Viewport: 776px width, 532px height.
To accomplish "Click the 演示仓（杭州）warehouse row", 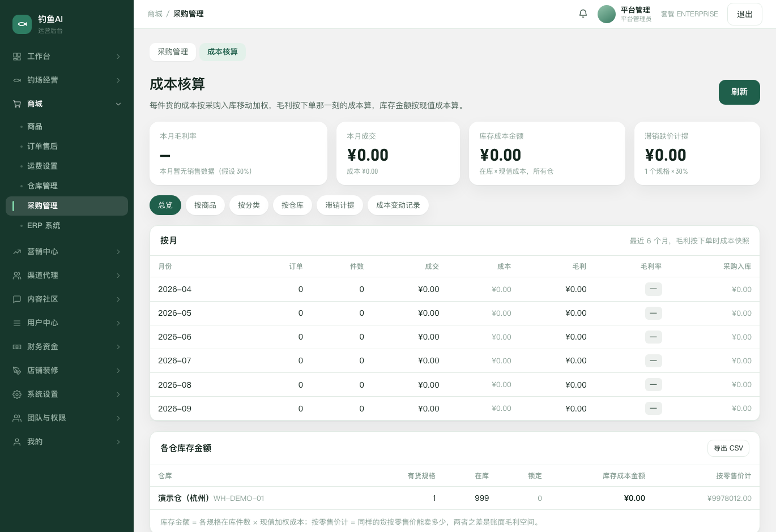I will (455, 498).
